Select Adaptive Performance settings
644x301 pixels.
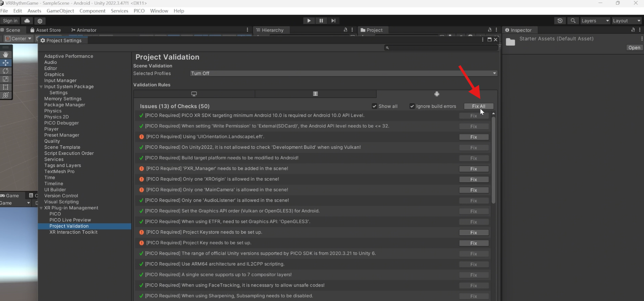coord(69,56)
